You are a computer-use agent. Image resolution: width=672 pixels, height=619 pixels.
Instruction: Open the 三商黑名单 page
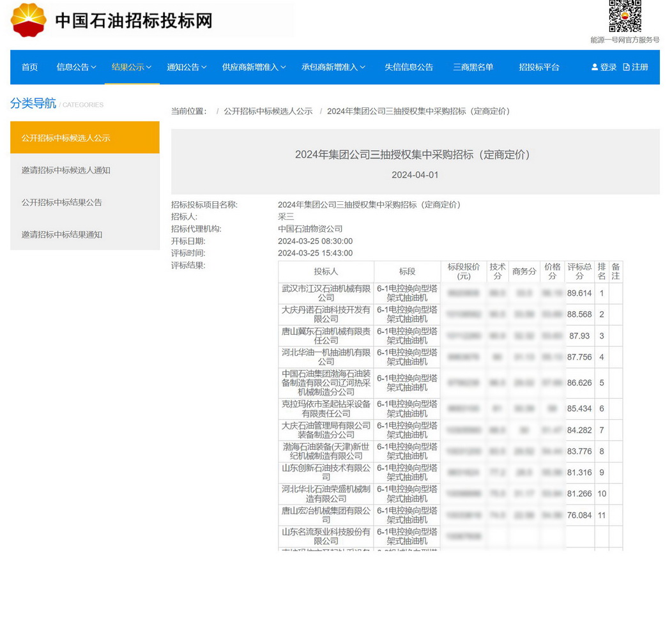pyautogui.click(x=473, y=67)
